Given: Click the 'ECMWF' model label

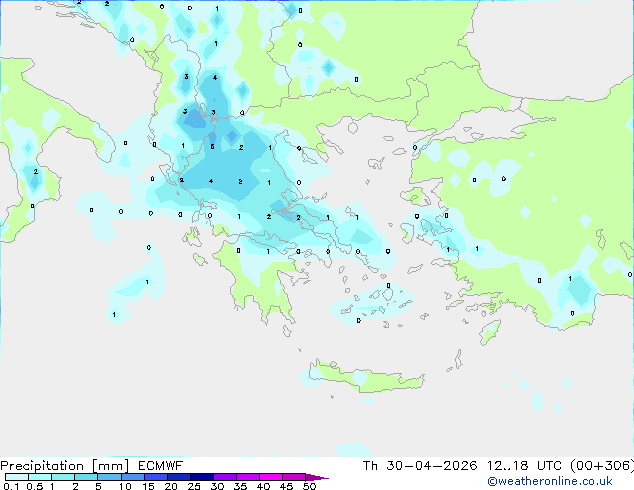Looking at the screenshot, I should pyautogui.click(x=161, y=466).
